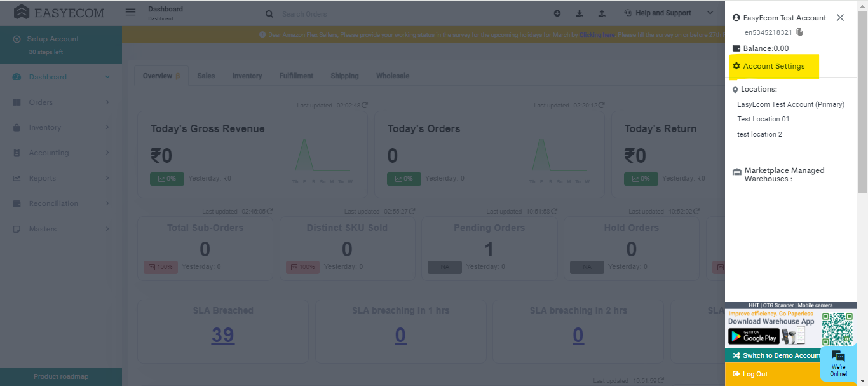Viewport: 868px width, 386px height.
Task: Switch to the Overview tab
Action: [x=161, y=76]
